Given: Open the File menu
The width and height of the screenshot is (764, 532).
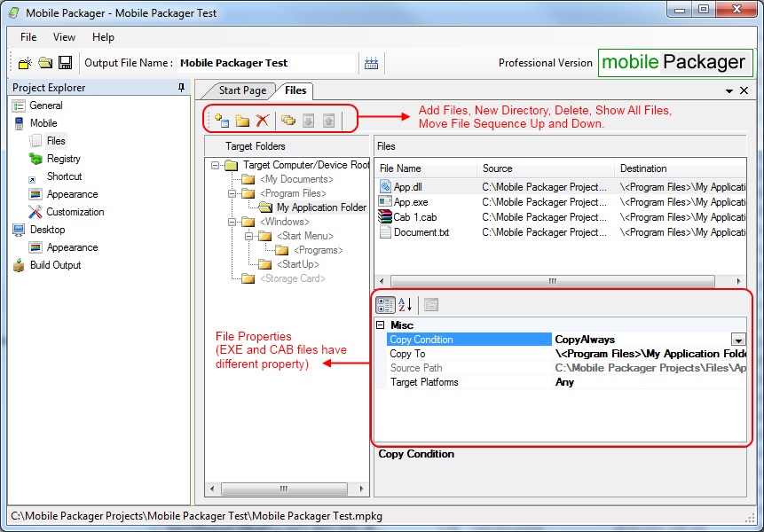Looking at the screenshot, I should (28, 37).
